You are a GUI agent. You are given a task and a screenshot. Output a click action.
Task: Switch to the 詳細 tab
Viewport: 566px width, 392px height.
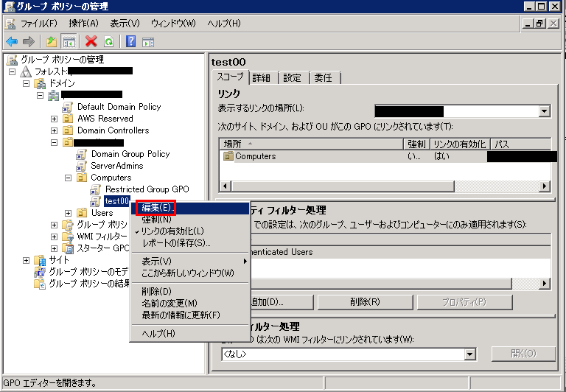[262, 77]
